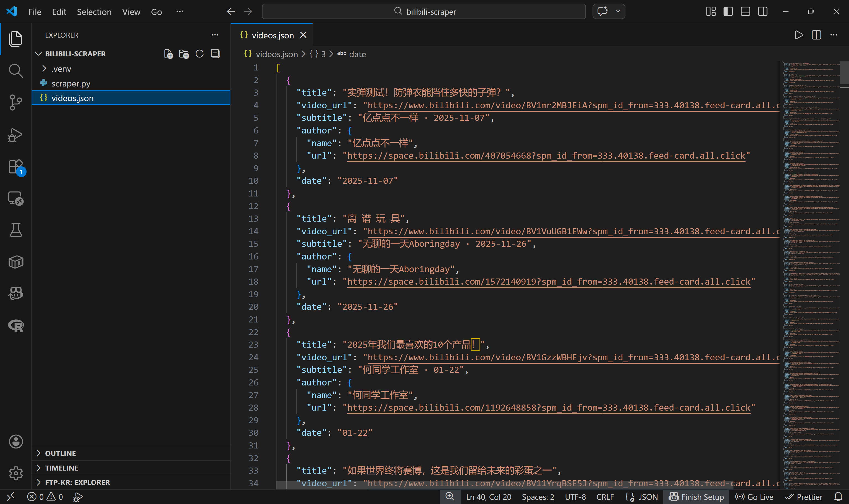Image resolution: width=849 pixels, height=504 pixels.
Task: Start the Go Live server
Action: pyautogui.click(x=754, y=497)
